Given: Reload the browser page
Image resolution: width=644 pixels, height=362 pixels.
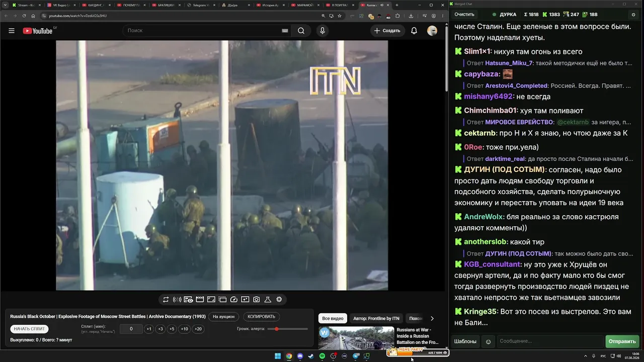Looking at the screenshot, I should click(24, 16).
